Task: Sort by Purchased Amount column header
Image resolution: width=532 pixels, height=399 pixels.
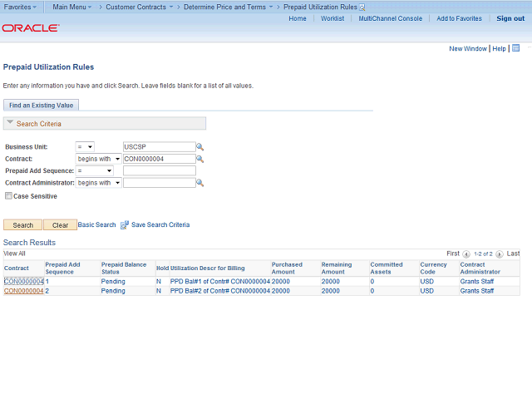Action: [287, 268]
